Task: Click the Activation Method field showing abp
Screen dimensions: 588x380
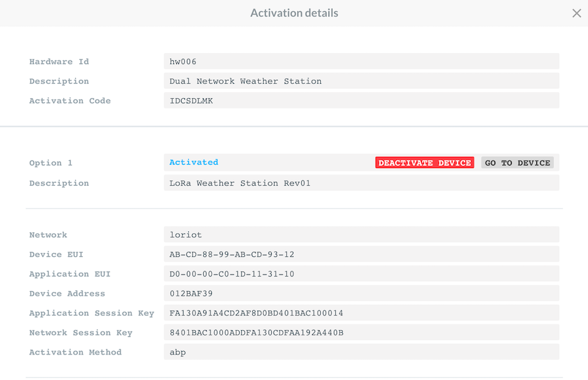Action: [361, 352]
